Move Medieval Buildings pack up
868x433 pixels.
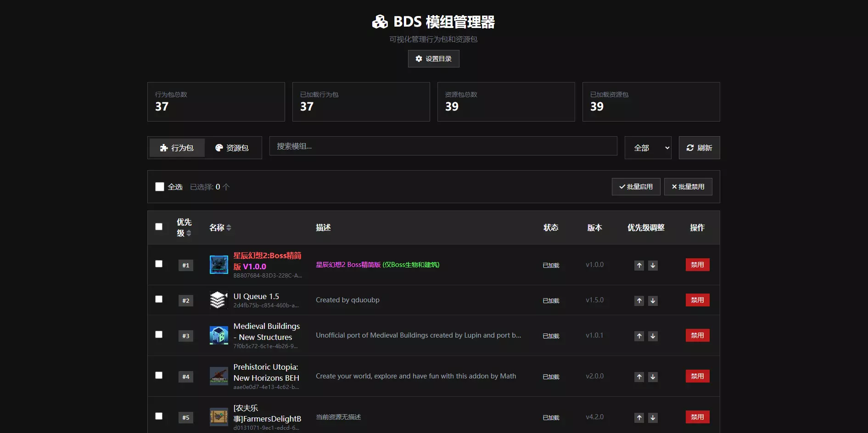coord(639,336)
